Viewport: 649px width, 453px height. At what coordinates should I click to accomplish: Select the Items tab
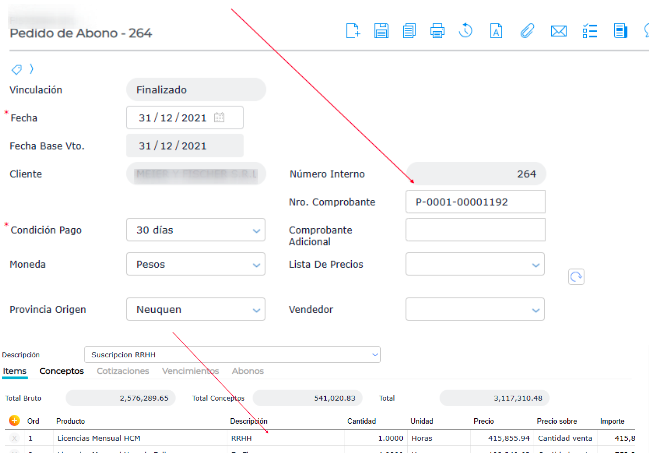pyautogui.click(x=15, y=371)
